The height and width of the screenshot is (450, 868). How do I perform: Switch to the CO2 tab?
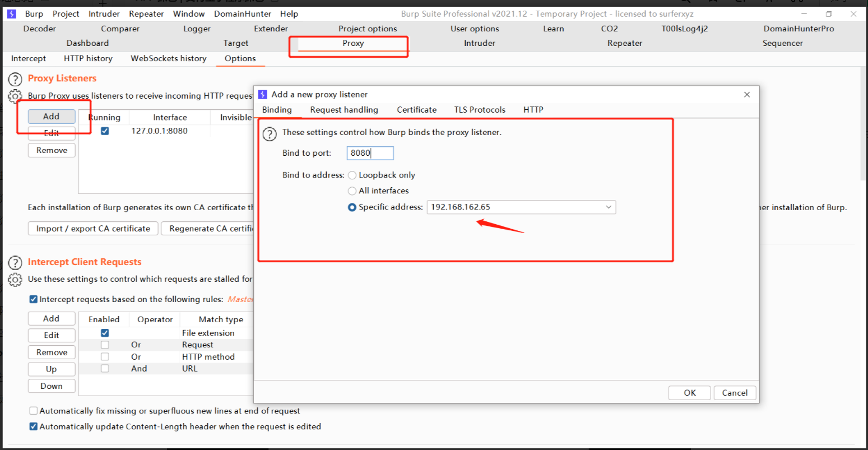tap(610, 29)
